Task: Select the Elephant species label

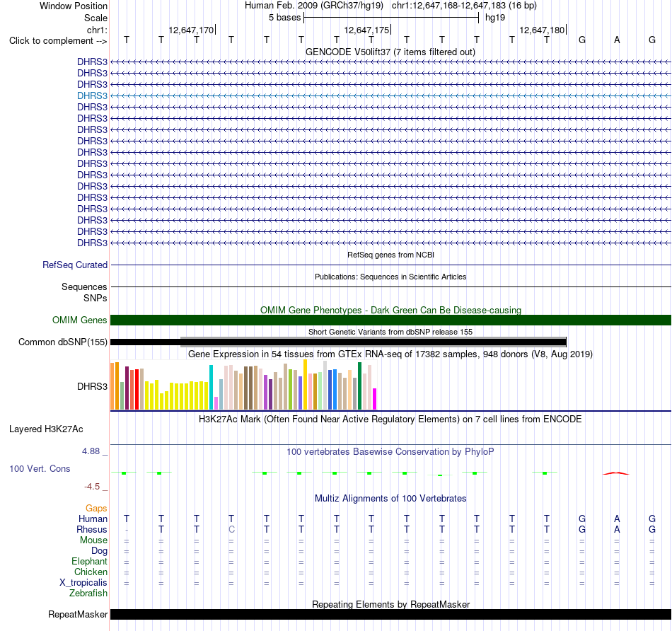Action: coord(90,562)
